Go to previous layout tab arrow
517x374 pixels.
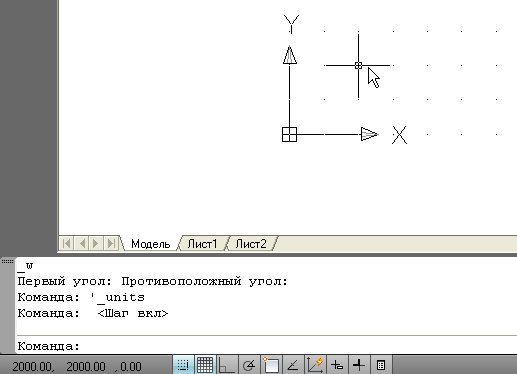pos(82,243)
